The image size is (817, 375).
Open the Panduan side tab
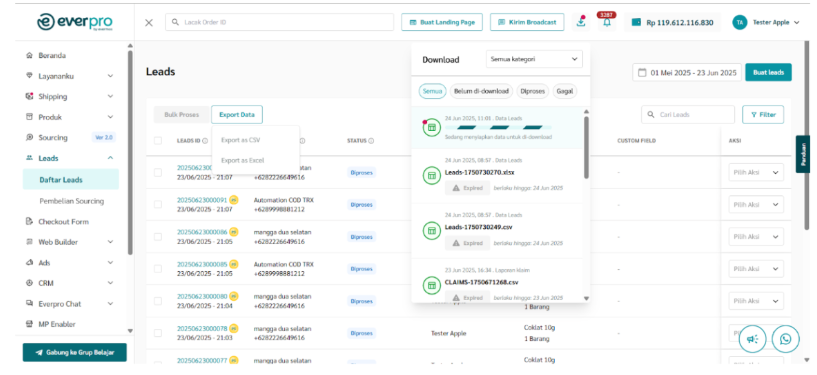804,154
